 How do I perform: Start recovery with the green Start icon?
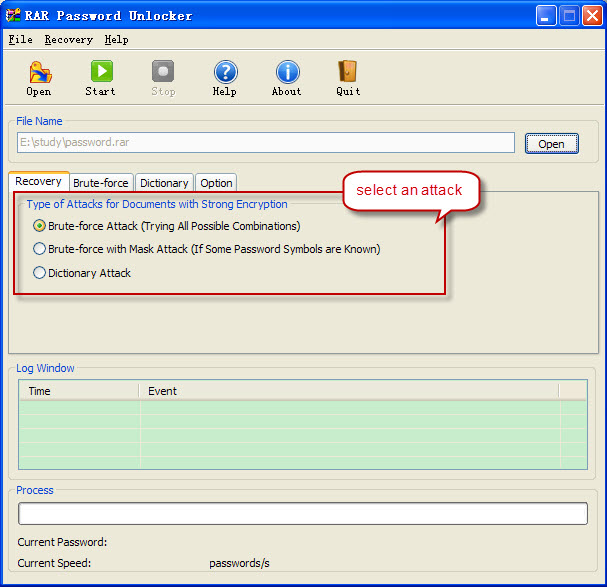click(x=101, y=78)
